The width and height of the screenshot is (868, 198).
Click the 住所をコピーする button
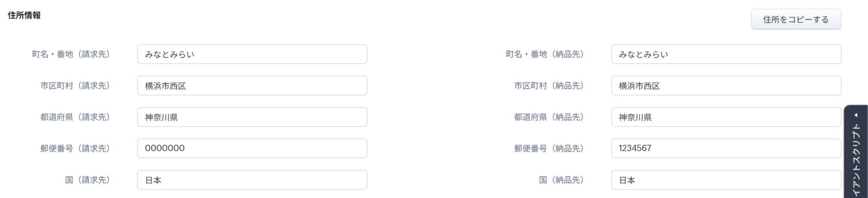796,19
